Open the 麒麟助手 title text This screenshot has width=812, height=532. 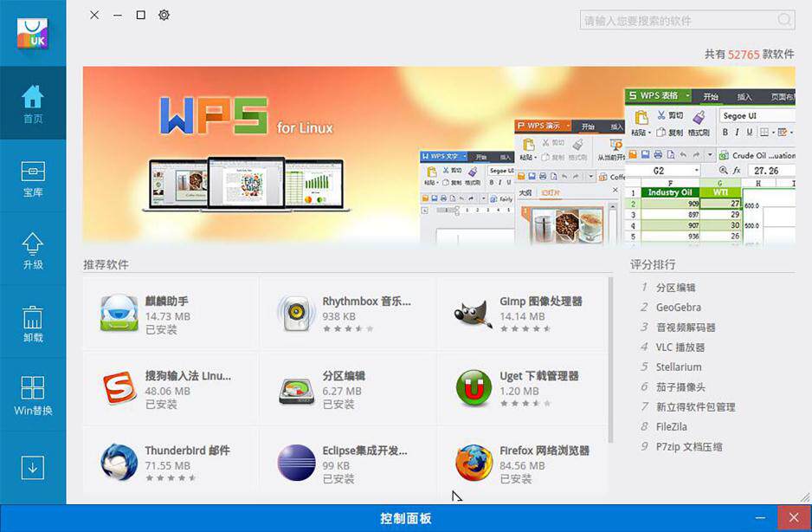(x=167, y=302)
